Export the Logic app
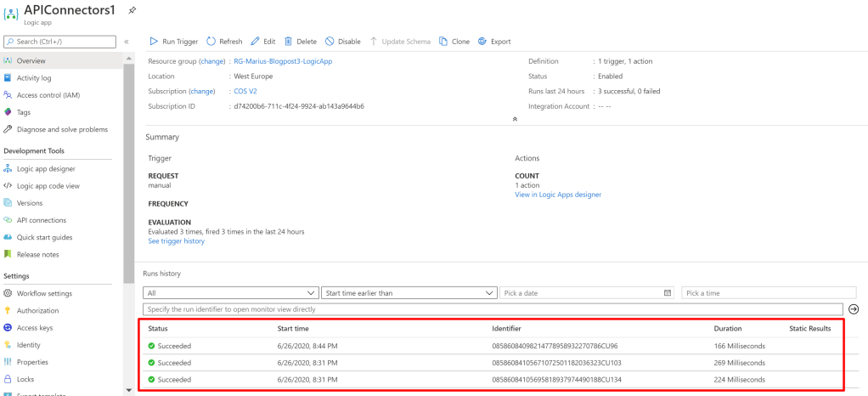This screenshot has width=868, height=396. 494,41
